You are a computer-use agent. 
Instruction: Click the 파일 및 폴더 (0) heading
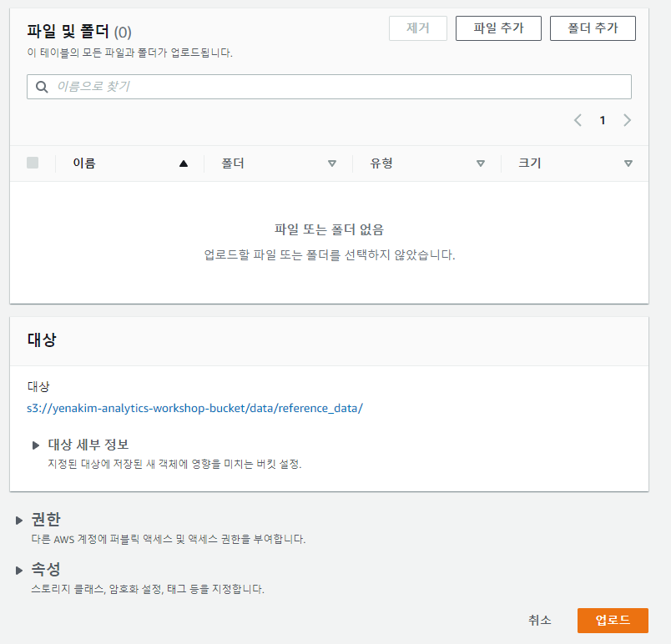pos(79,32)
